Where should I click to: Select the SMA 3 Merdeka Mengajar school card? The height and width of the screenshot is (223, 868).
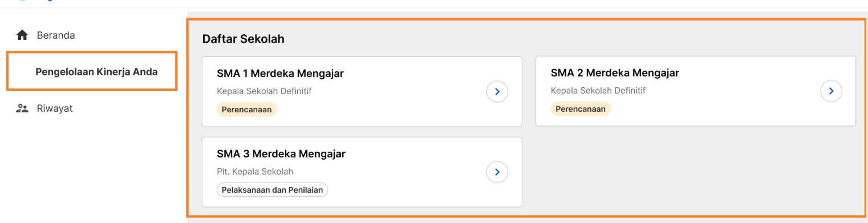[x=362, y=172]
